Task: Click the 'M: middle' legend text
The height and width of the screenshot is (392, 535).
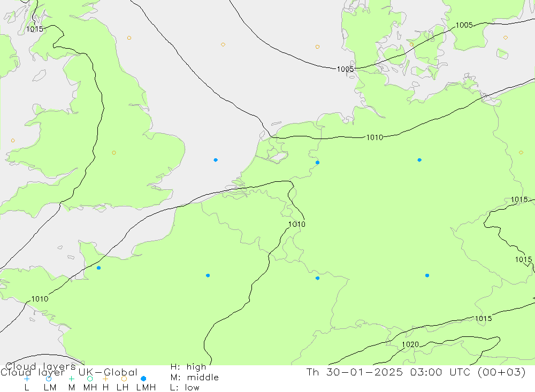Action: pos(195,378)
